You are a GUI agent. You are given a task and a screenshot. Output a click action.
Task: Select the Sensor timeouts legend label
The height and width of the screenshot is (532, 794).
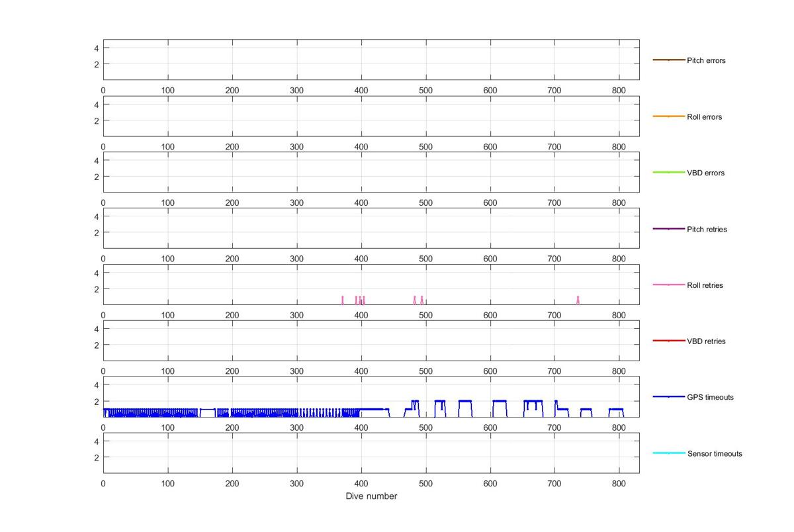(715, 453)
